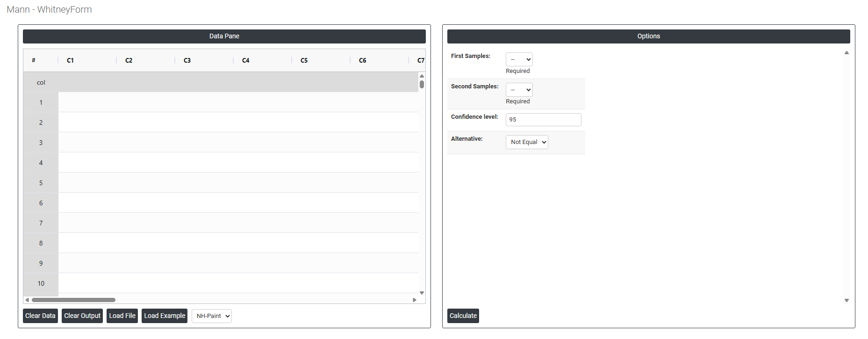
Task: Click the data grid scroll right arrow
Action: 414,300
